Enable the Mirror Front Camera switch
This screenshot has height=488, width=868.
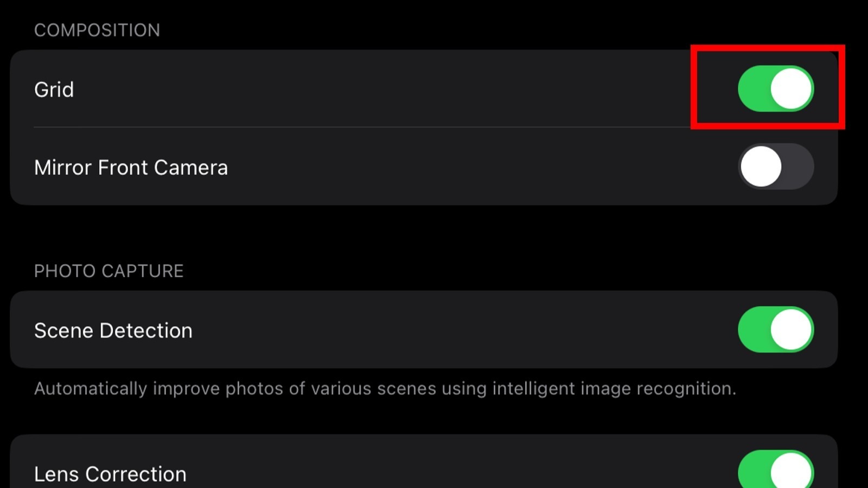[x=775, y=166]
